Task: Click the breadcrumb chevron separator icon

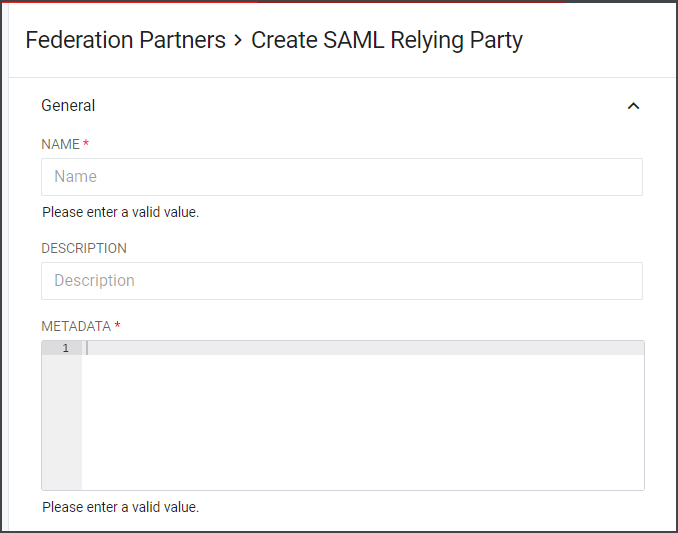Action: coord(238,41)
